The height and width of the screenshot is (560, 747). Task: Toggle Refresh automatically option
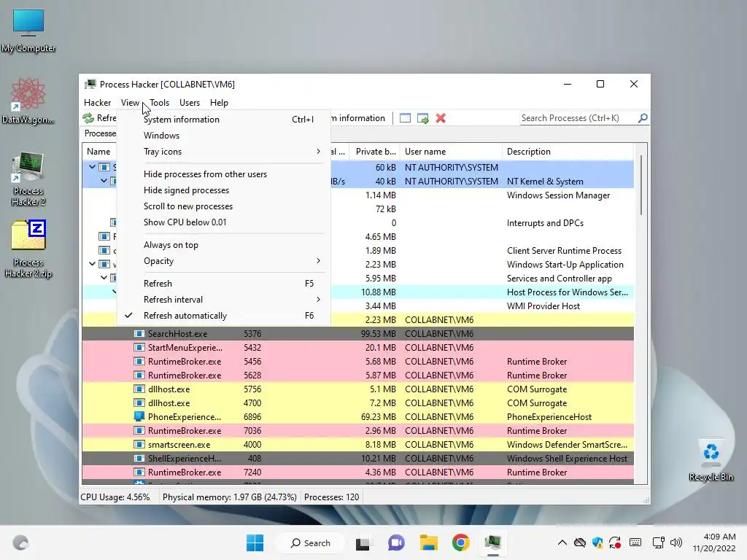tap(223, 316)
